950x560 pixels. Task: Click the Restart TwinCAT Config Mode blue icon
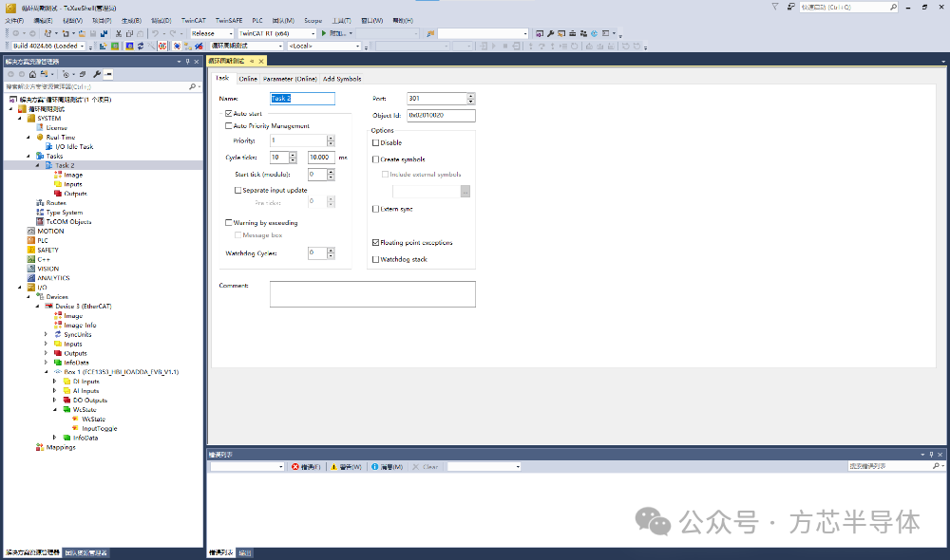pos(129,46)
